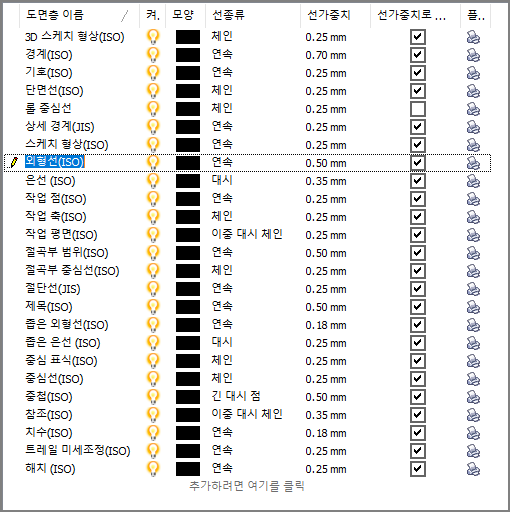Select the 제목(ISO) layer name

click(49, 307)
